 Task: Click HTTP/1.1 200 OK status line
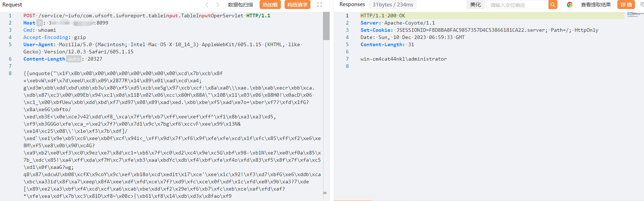(383, 16)
